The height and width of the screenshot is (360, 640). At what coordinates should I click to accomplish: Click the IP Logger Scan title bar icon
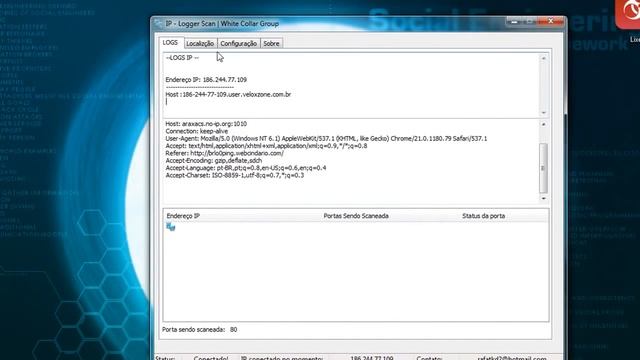(159, 24)
